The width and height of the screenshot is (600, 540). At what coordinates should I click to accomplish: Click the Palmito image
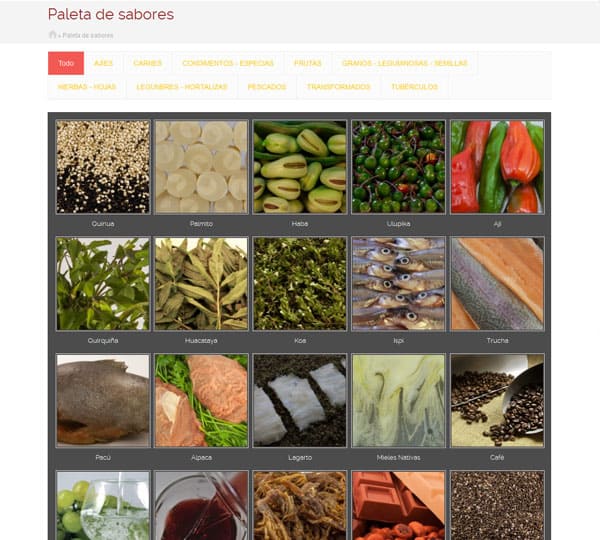point(201,167)
